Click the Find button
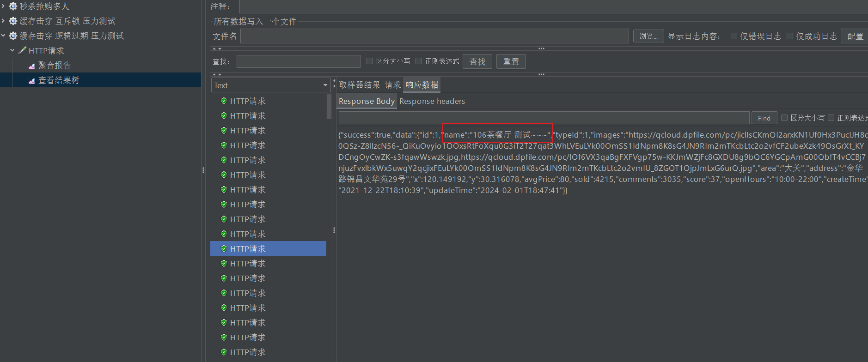 pos(764,118)
